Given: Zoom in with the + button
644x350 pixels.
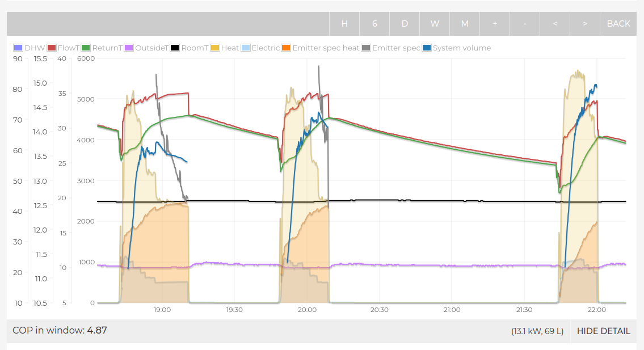Looking at the screenshot, I should point(495,23).
